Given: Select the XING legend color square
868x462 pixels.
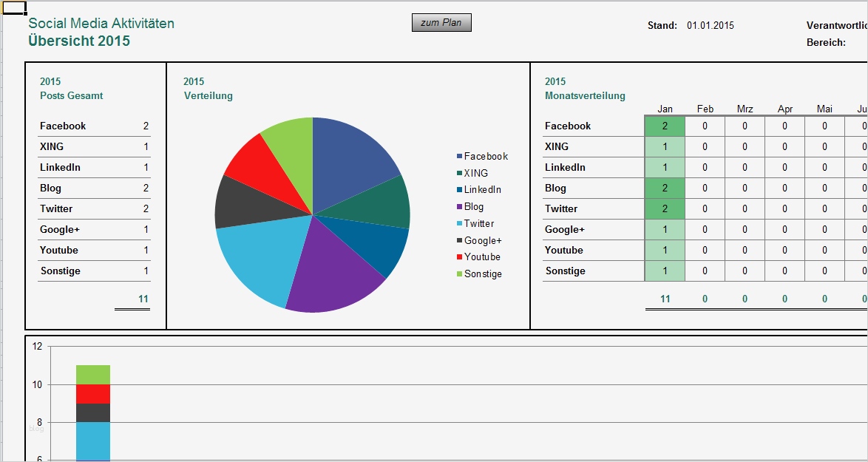Looking at the screenshot, I should click(x=459, y=173).
